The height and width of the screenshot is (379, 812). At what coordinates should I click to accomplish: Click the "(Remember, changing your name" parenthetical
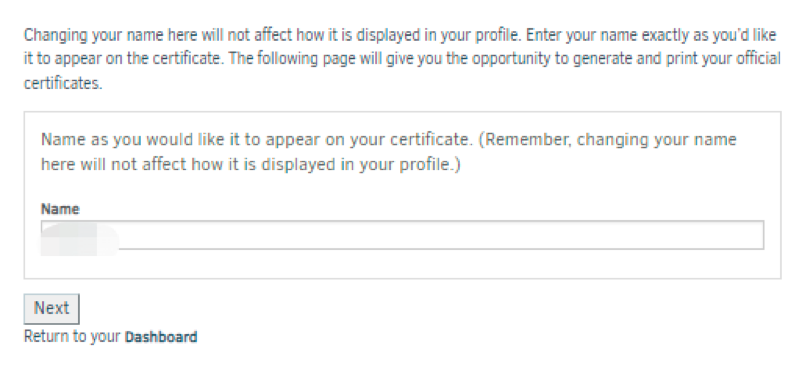click(x=606, y=140)
